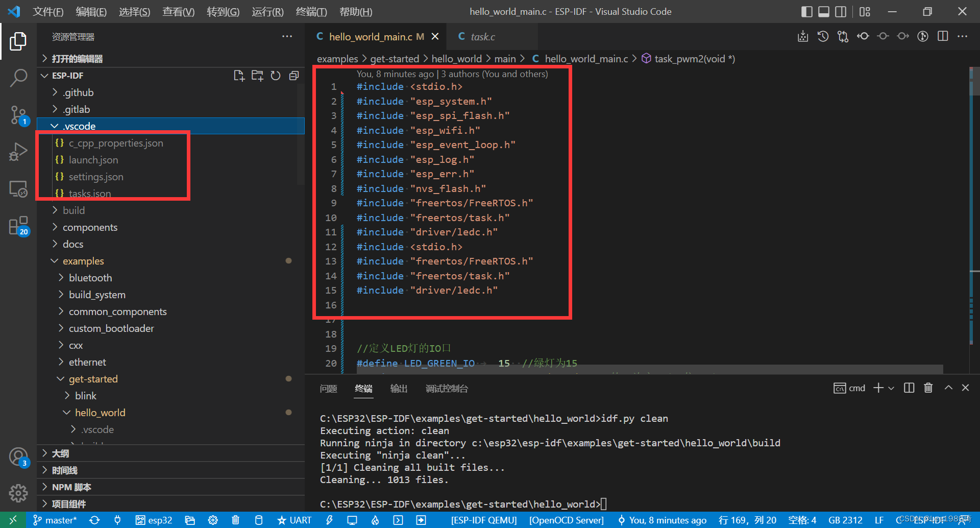980x528 pixels.
Task: Open the 运行(R) menu
Action: click(x=267, y=11)
